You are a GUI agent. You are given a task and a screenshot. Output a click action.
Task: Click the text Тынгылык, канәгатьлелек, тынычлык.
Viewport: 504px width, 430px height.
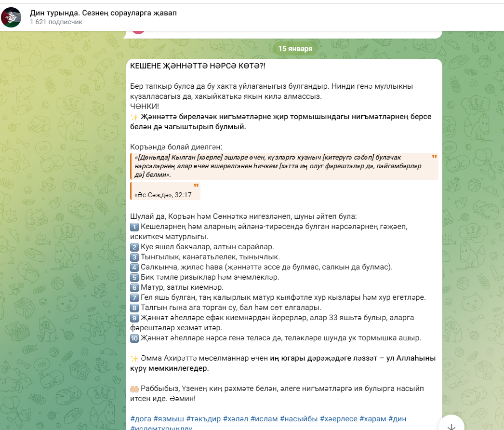point(210,257)
